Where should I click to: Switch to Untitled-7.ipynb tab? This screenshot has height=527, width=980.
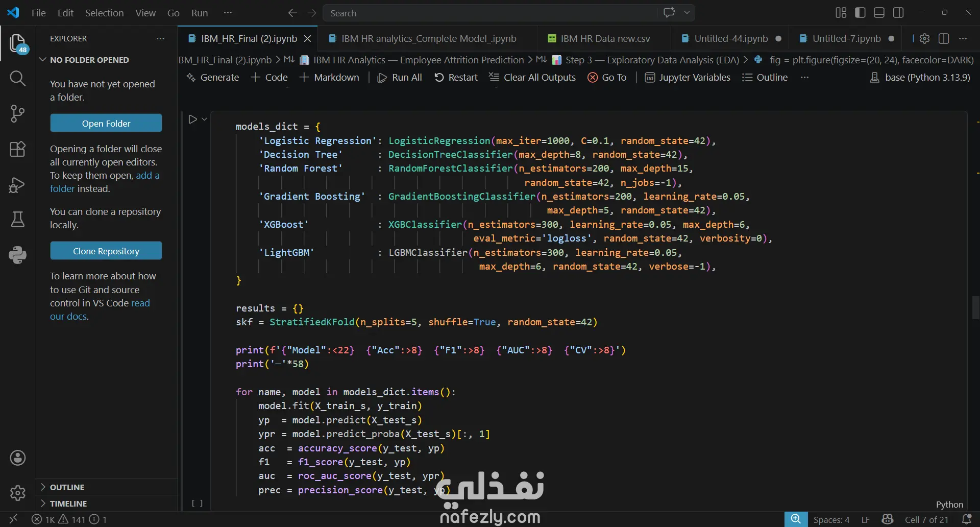846,38
